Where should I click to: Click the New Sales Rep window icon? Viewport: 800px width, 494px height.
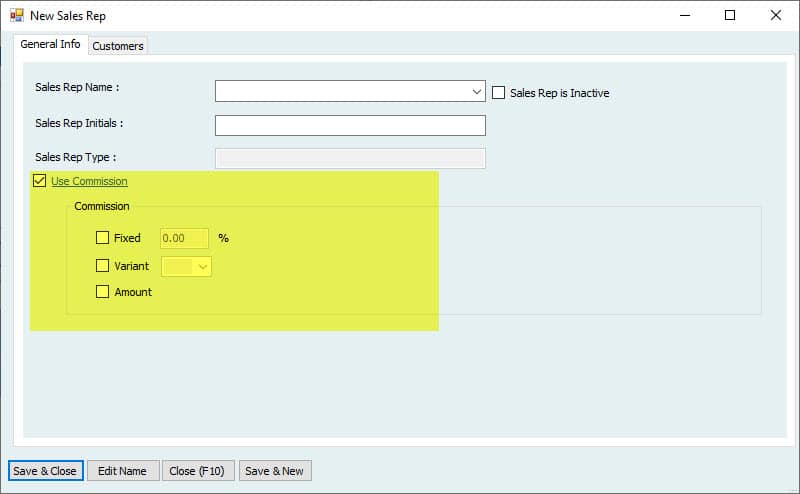[16, 16]
